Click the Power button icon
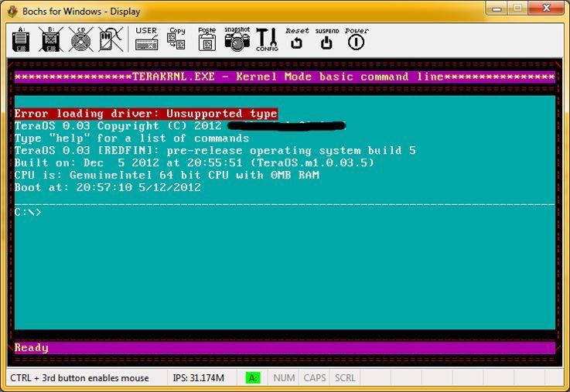 [x=357, y=39]
